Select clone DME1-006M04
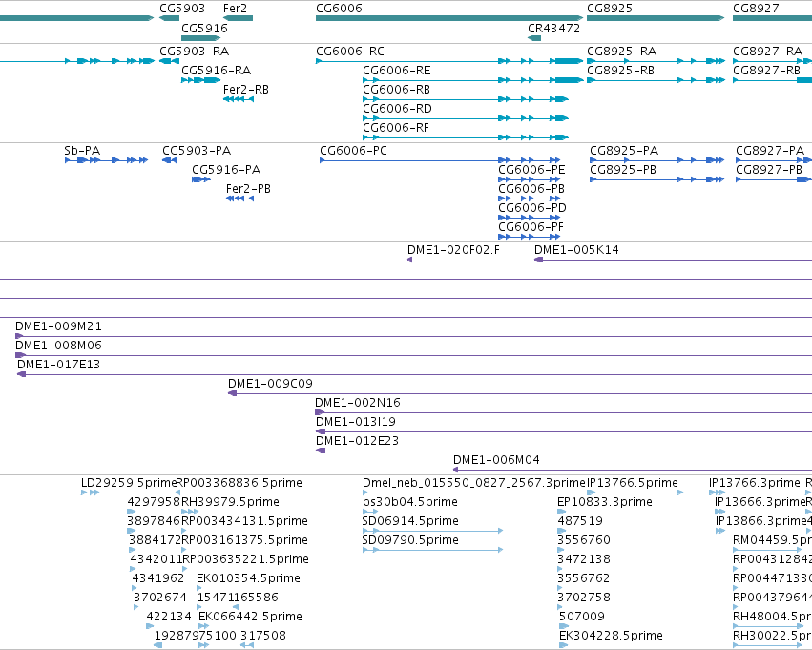 [x=496, y=460]
